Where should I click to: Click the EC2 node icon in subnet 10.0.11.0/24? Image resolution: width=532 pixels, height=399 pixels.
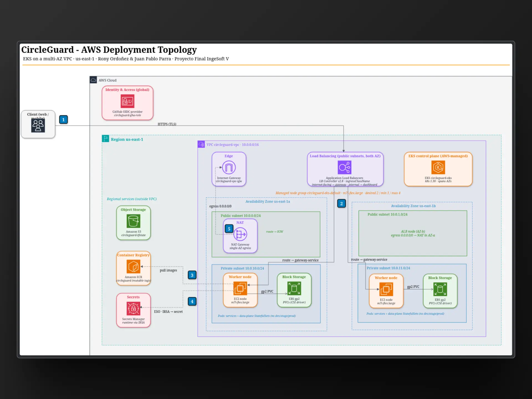(x=386, y=290)
